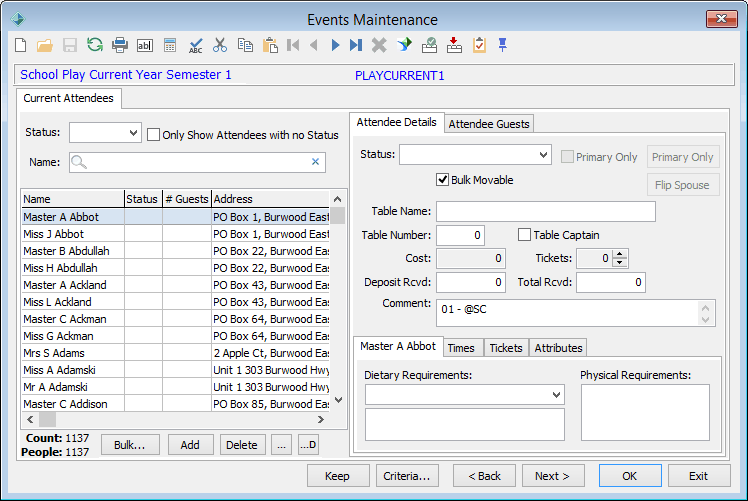Open a record with the folder icon
Screen dimensions: 748x501
click(45, 45)
